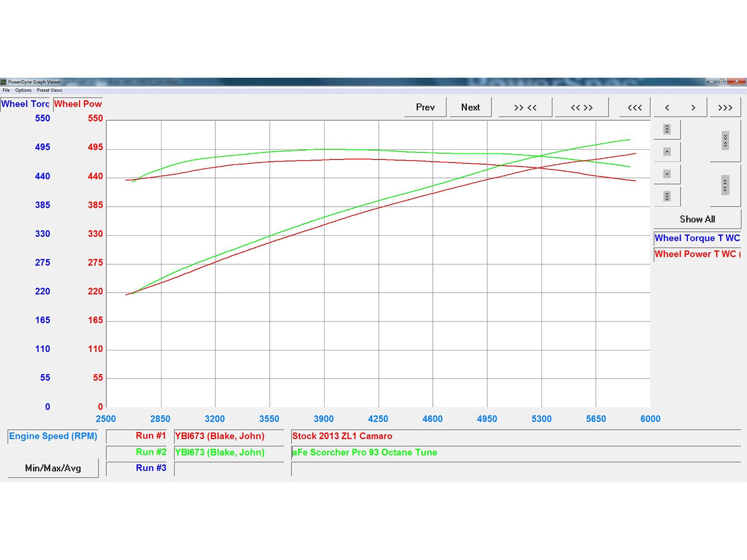Image resolution: width=747 pixels, height=560 pixels.
Task: Click the triple down-chevron scroll button
Action: coord(667,196)
